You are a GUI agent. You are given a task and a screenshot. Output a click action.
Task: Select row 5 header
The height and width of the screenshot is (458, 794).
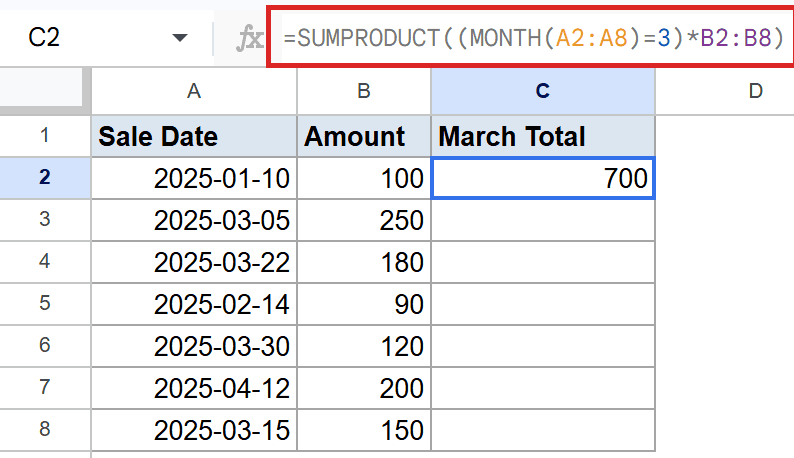45,303
